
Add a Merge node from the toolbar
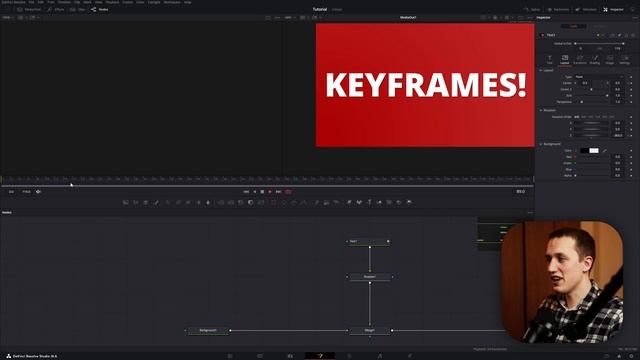tap(221, 202)
